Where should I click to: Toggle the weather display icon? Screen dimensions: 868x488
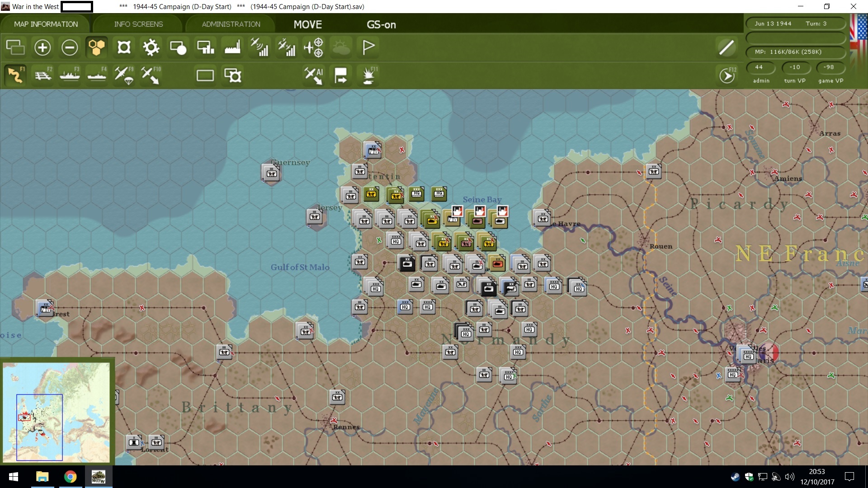tap(341, 47)
